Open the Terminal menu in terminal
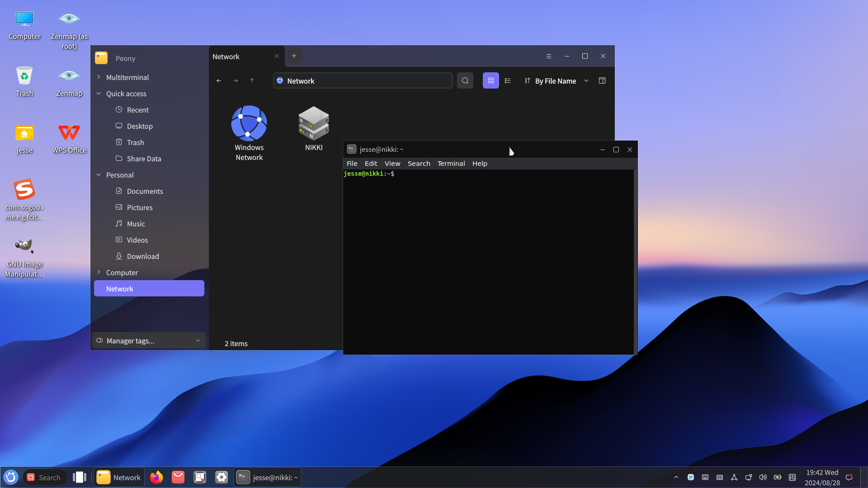This screenshot has height=488, width=868. pyautogui.click(x=451, y=164)
